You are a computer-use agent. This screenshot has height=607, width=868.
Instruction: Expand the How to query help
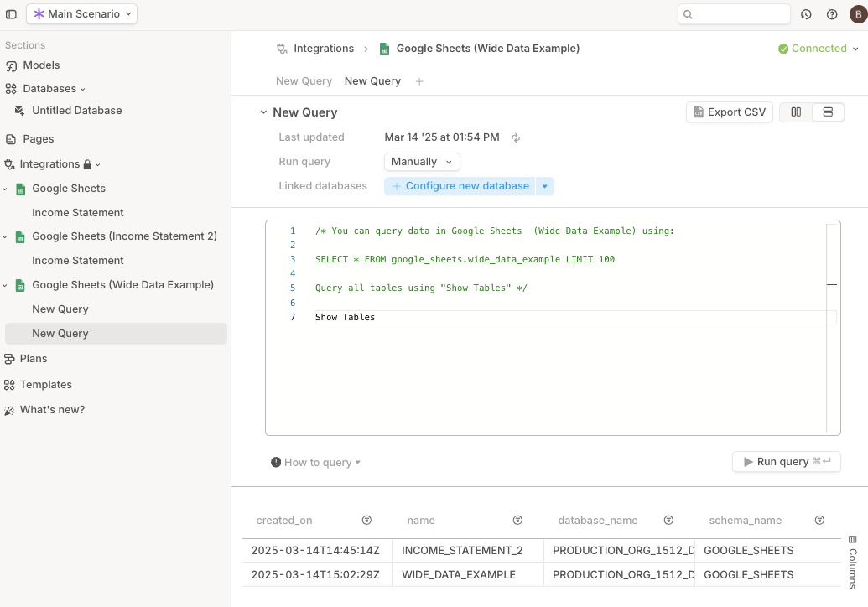[x=315, y=463]
